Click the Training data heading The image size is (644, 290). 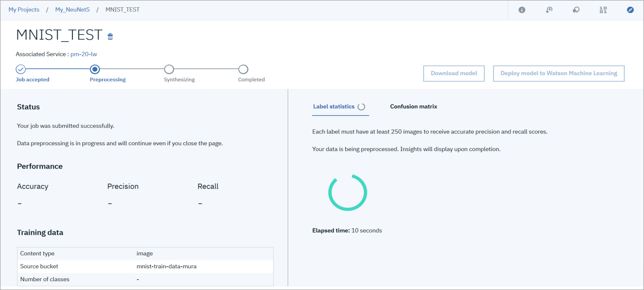[40, 233]
